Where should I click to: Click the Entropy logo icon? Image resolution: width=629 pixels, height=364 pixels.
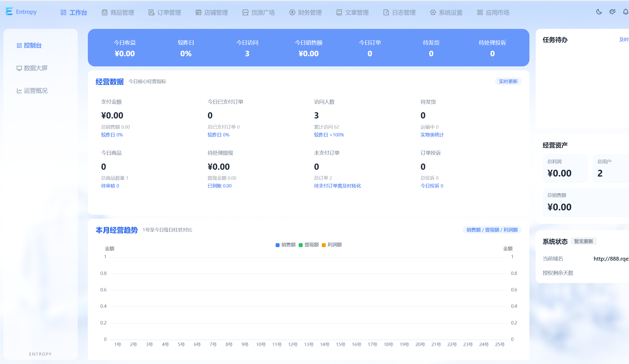click(x=9, y=11)
